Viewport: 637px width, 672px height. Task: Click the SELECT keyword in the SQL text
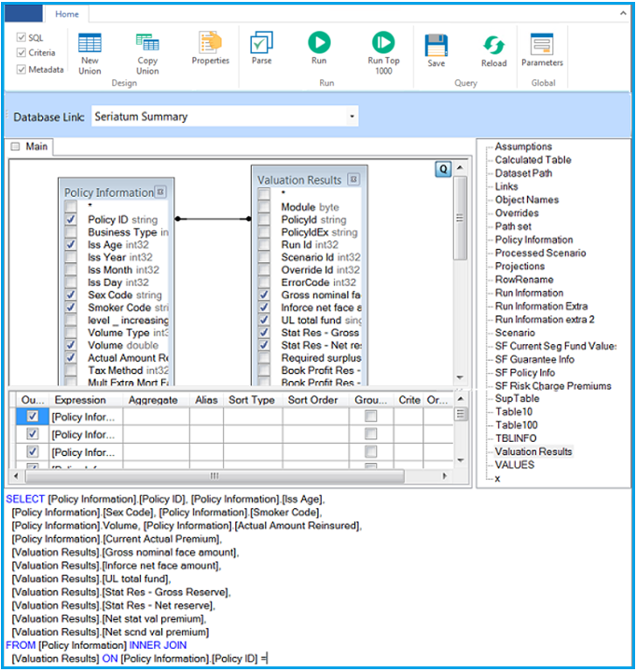point(25,500)
